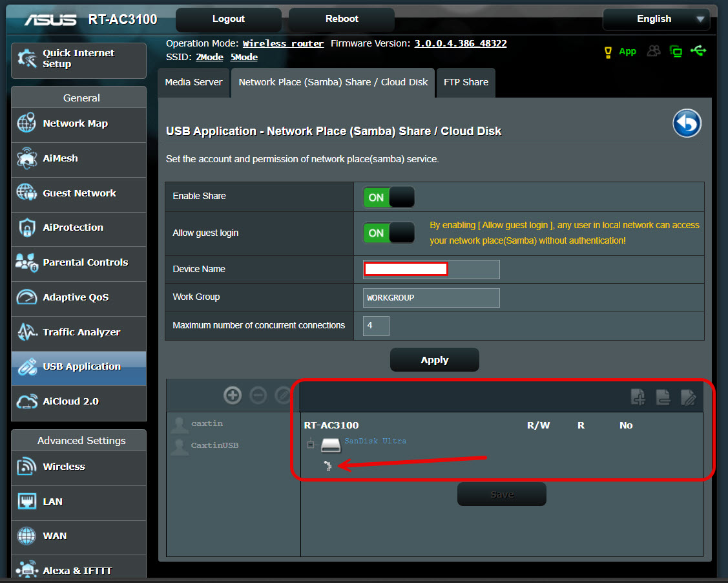
Task: Open the Wireless router operation mode link
Action: coord(283,44)
